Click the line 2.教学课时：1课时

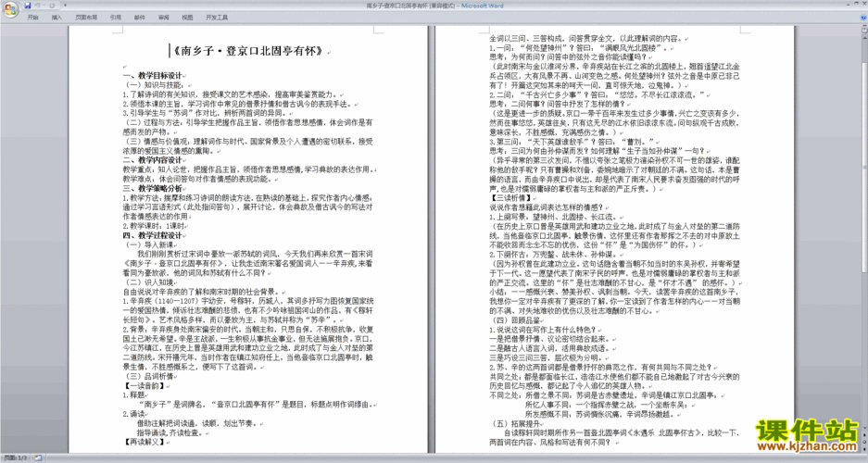click(154, 226)
